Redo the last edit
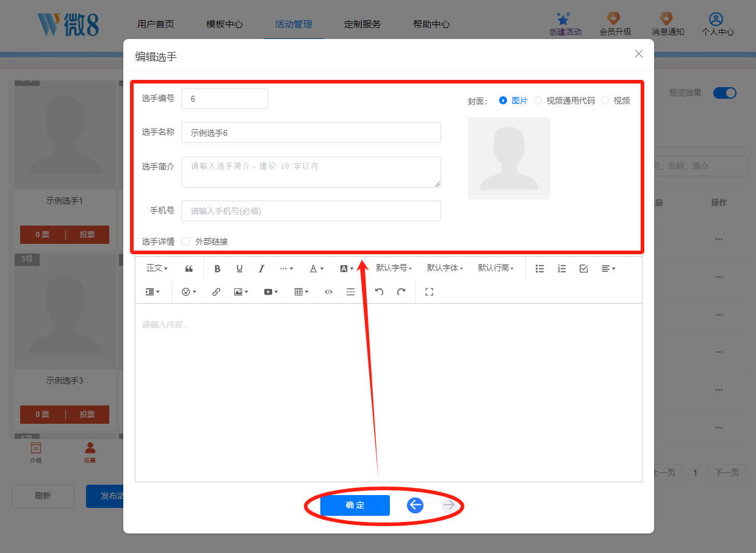 [x=401, y=292]
